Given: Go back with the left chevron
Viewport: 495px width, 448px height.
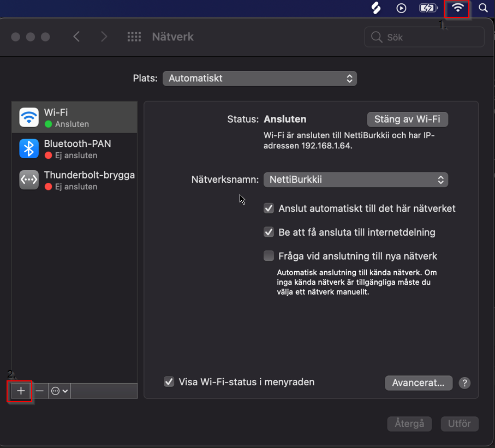Looking at the screenshot, I should click(76, 37).
